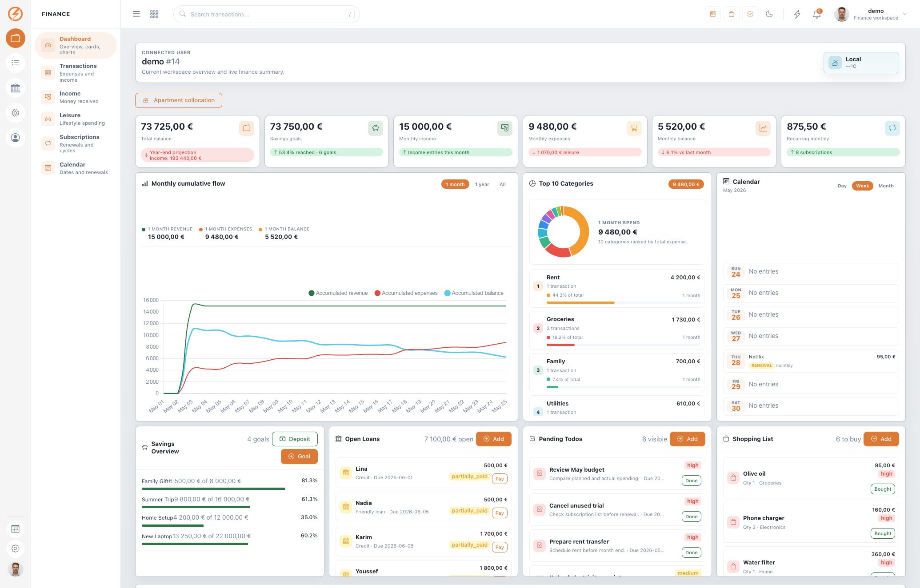Open the task list icon in the left rail
This screenshot has width=920, height=588.
pyautogui.click(x=15, y=63)
